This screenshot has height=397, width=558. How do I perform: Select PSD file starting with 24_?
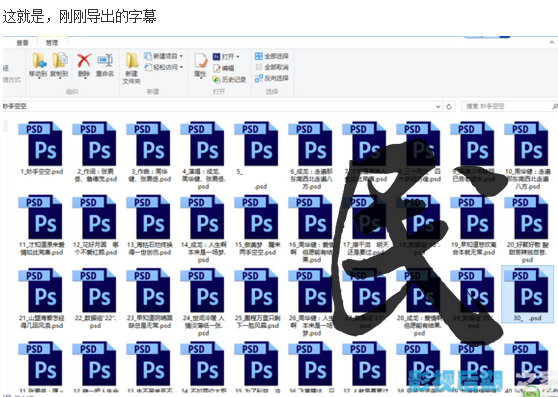(x=204, y=302)
